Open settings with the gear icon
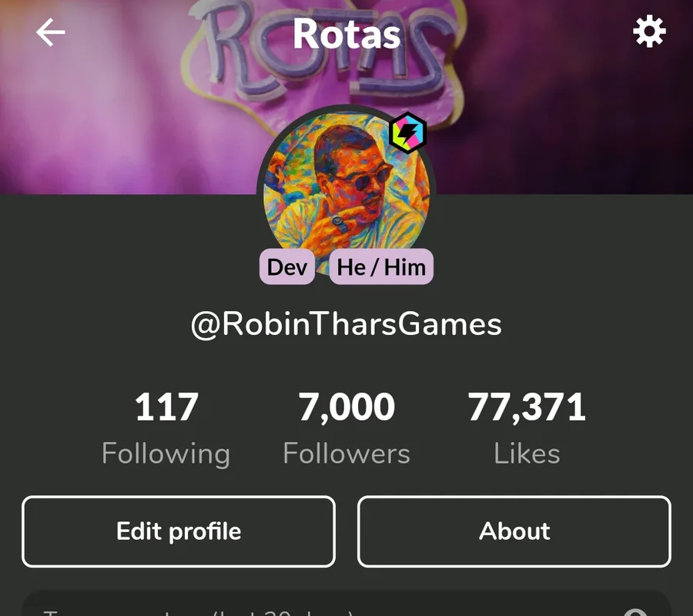 pos(649,32)
